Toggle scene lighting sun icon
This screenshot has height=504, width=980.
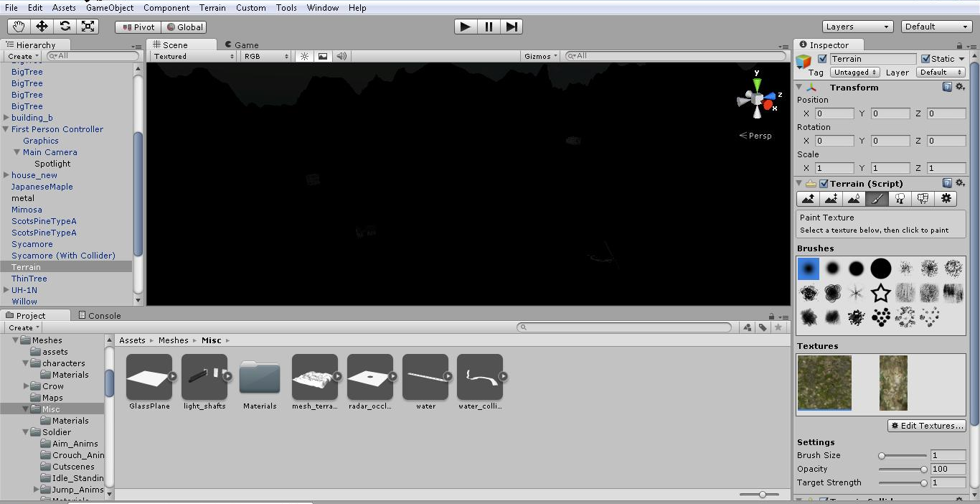[x=304, y=56]
